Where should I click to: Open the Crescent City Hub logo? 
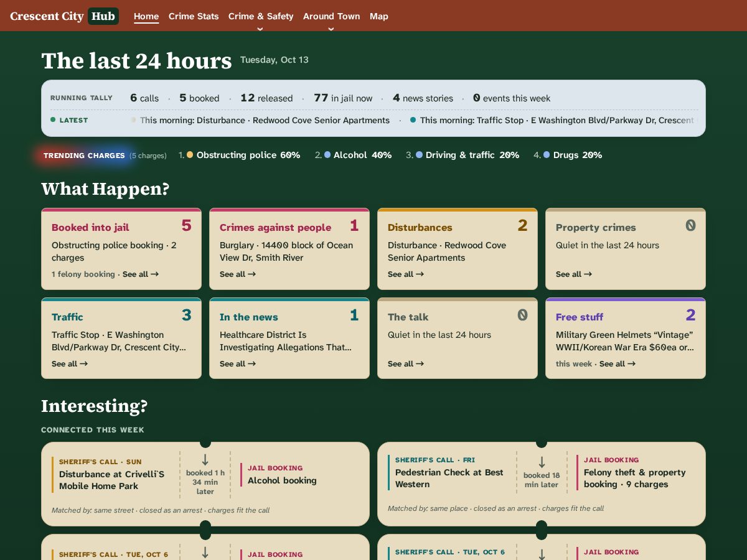[64, 16]
